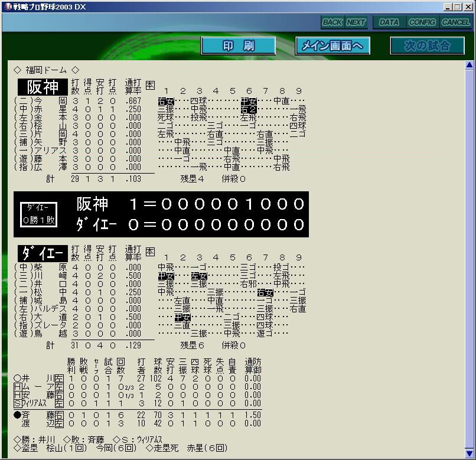The height and width of the screenshot is (460, 476).
Task: Click the 盗塁 桧山(1回) note
Action: coord(50,448)
